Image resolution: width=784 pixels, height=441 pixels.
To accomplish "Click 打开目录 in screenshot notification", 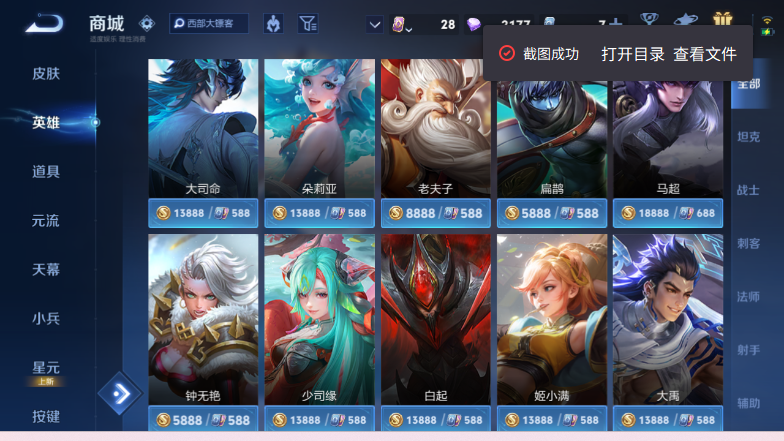I will [632, 54].
